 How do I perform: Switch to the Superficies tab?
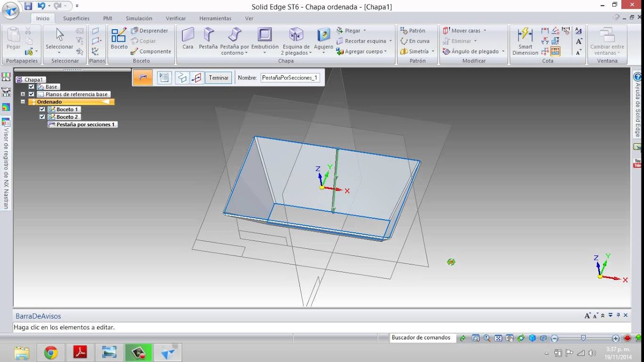click(x=76, y=19)
